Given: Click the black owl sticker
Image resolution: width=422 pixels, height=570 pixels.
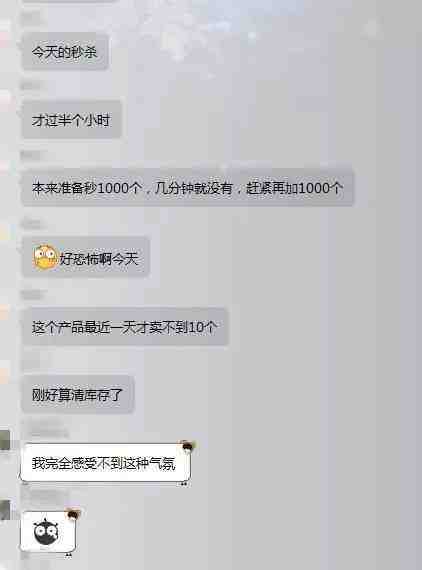Looking at the screenshot, I should tap(46, 532).
